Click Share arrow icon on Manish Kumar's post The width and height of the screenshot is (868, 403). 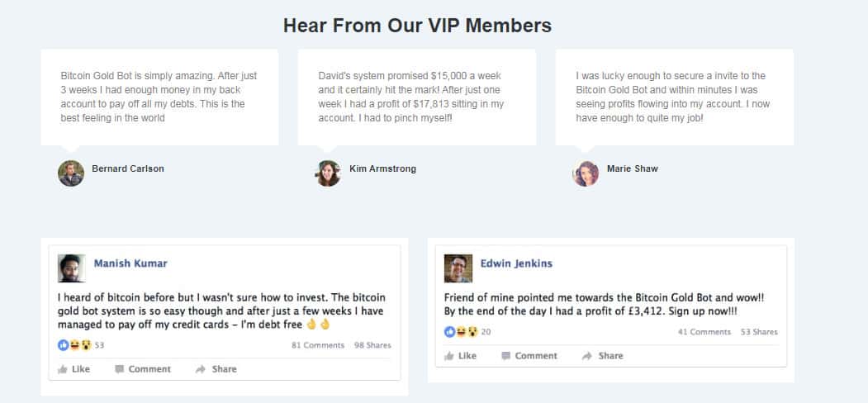coord(201,369)
